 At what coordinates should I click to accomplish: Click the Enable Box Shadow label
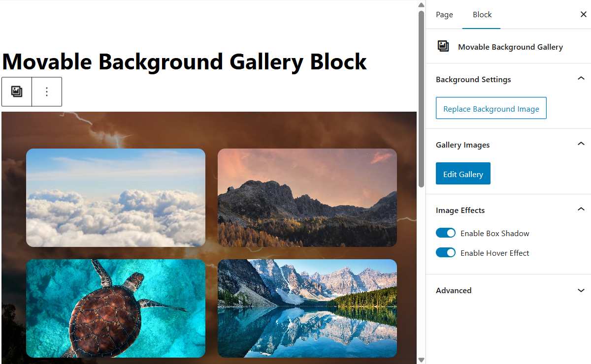(x=495, y=233)
